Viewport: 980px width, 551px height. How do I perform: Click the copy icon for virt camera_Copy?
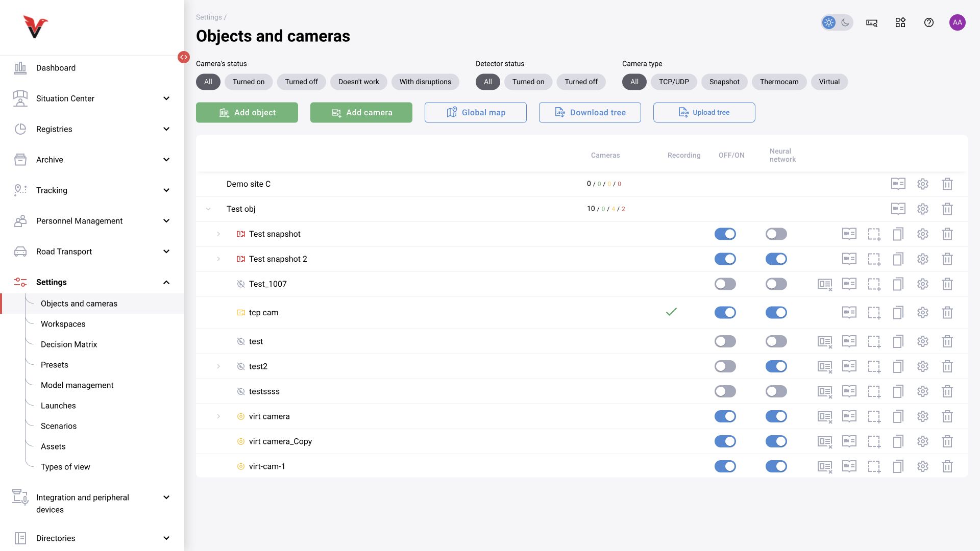(x=898, y=441)
